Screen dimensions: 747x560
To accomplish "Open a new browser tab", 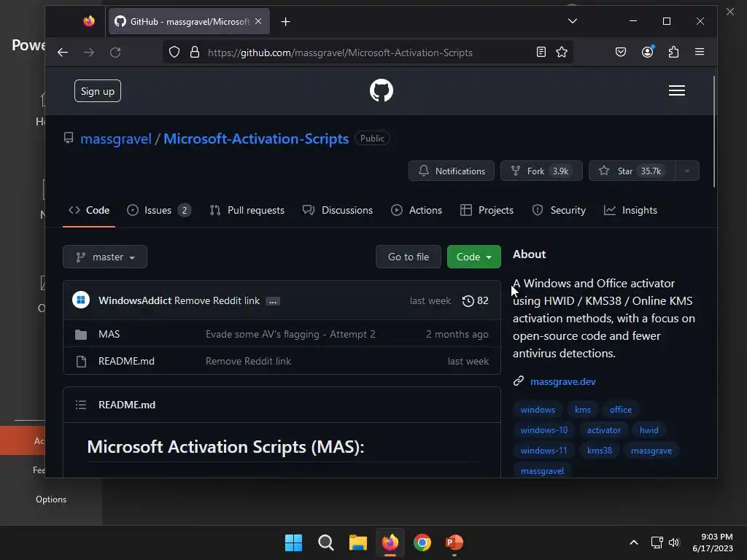I will click(x=285, y=21).
